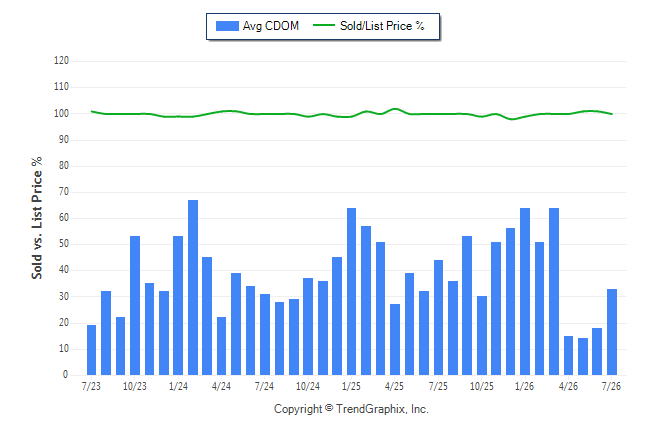Click the Avg CDOM blue legend swatch

click(x=227, y=26)
